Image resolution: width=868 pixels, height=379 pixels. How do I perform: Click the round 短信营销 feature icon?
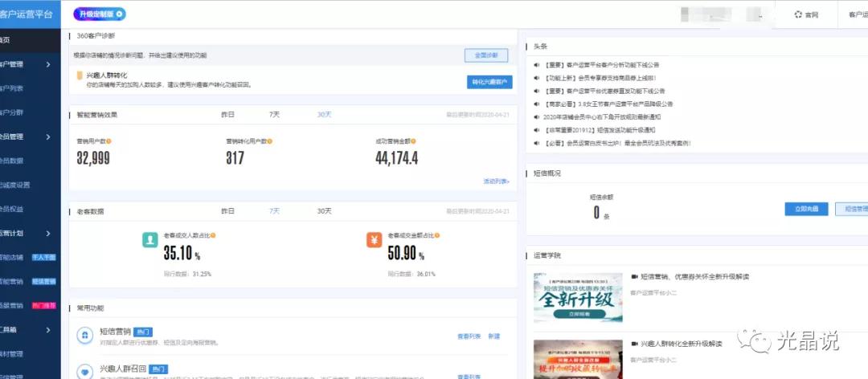pos(84,336)
